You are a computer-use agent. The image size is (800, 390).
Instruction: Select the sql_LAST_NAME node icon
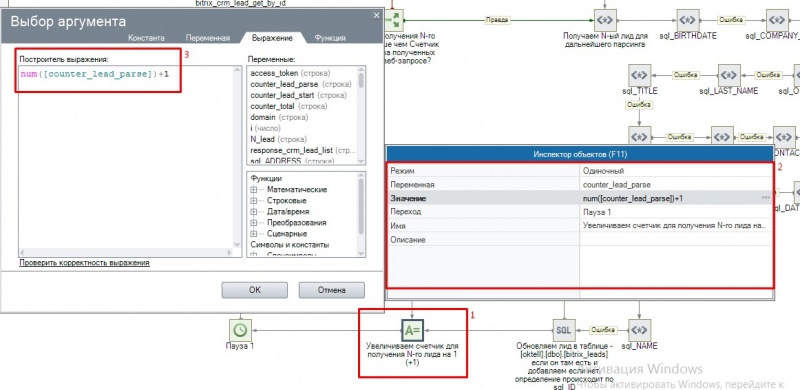point(729,75)
